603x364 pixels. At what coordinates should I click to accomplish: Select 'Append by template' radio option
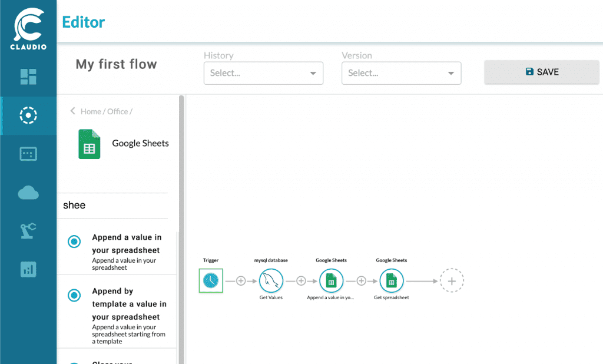74,296
